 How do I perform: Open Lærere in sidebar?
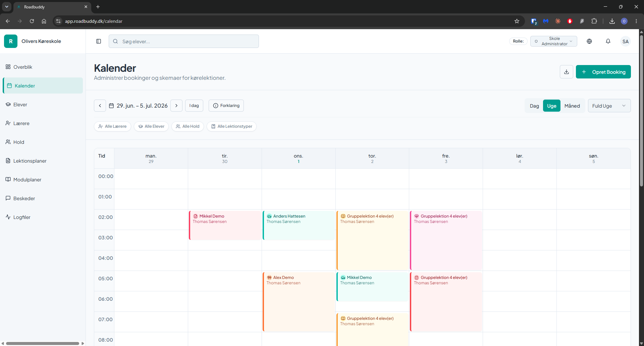coord(43,123)
